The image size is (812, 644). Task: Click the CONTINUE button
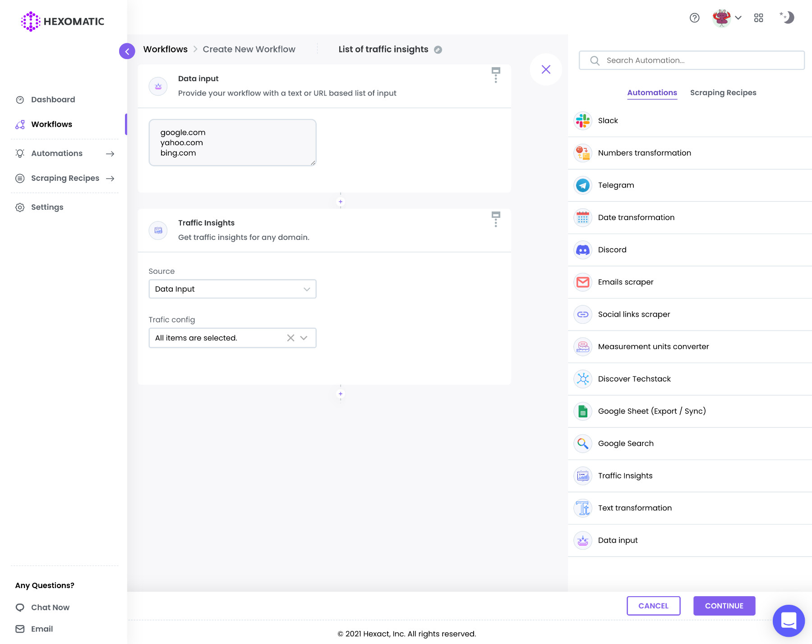click(724, 606)
